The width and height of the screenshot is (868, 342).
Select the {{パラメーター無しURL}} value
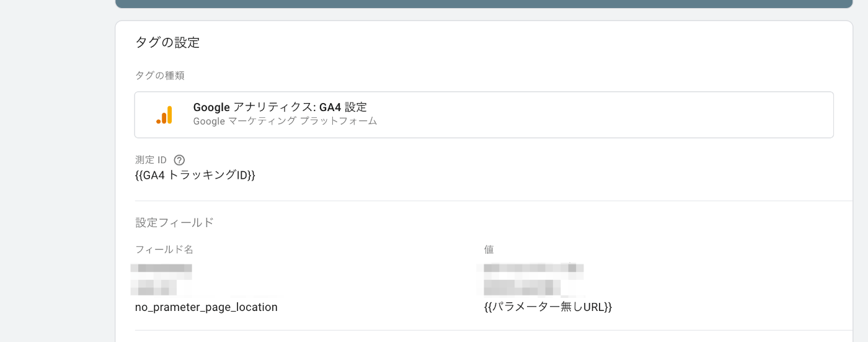pos(548,307)
